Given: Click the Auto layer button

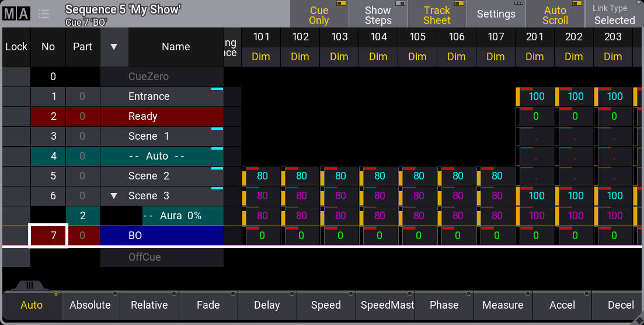Looking at the screenshot, I should 32,305.
